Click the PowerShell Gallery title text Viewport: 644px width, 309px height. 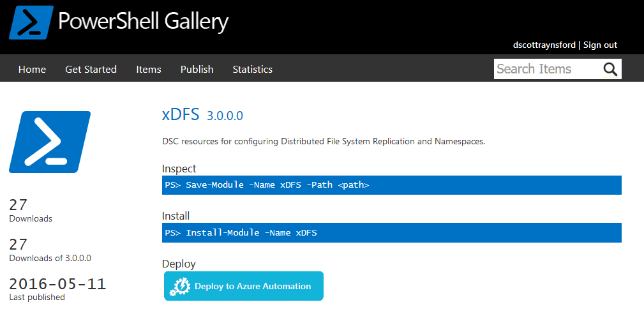(x=144, y=21)
